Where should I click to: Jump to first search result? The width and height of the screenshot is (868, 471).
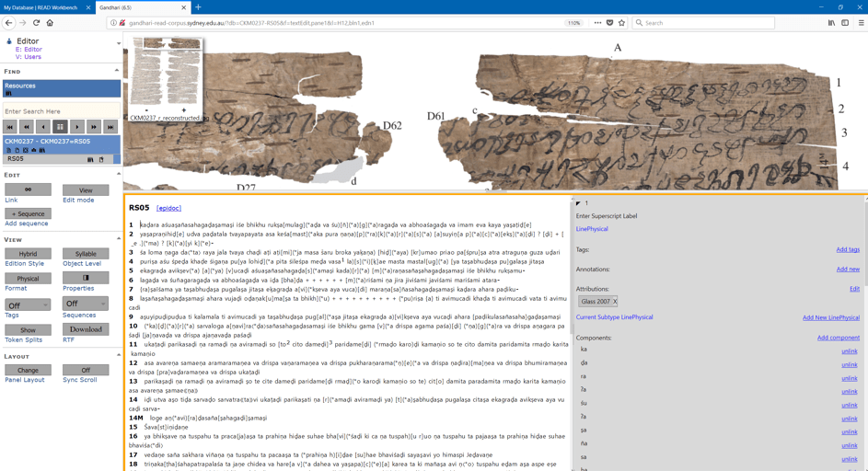click(x=10, y=127)
